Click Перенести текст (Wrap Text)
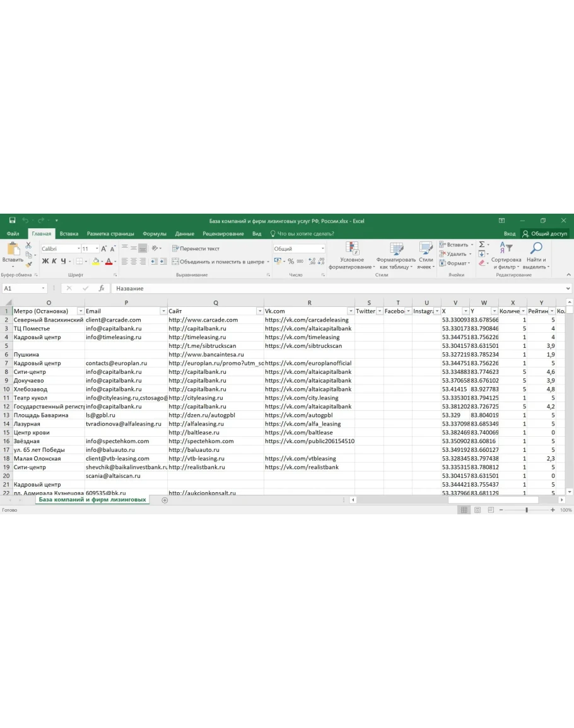 196,248
